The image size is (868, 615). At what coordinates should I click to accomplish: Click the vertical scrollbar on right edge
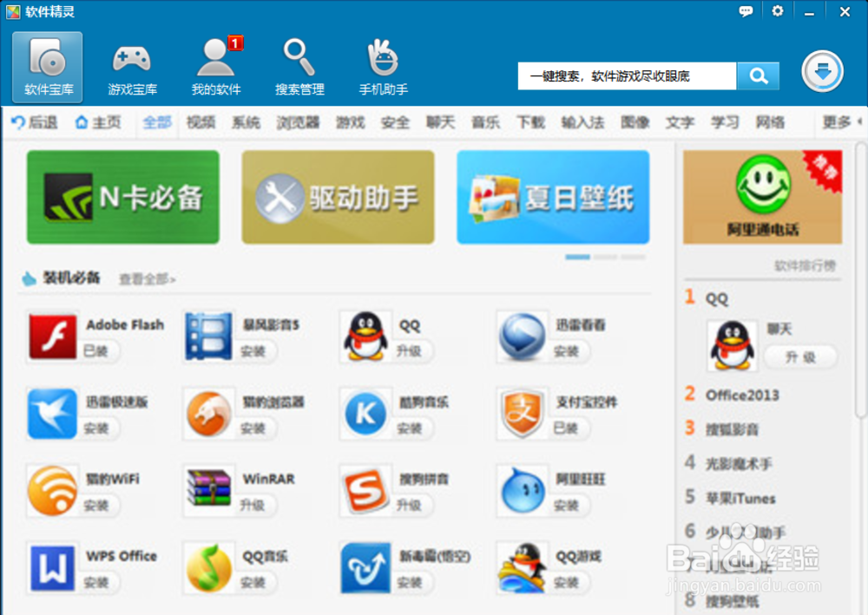click(860, 279)
